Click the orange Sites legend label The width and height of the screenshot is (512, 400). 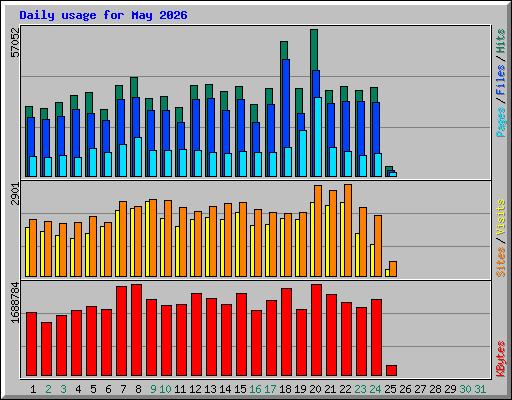tap(501, 262)
